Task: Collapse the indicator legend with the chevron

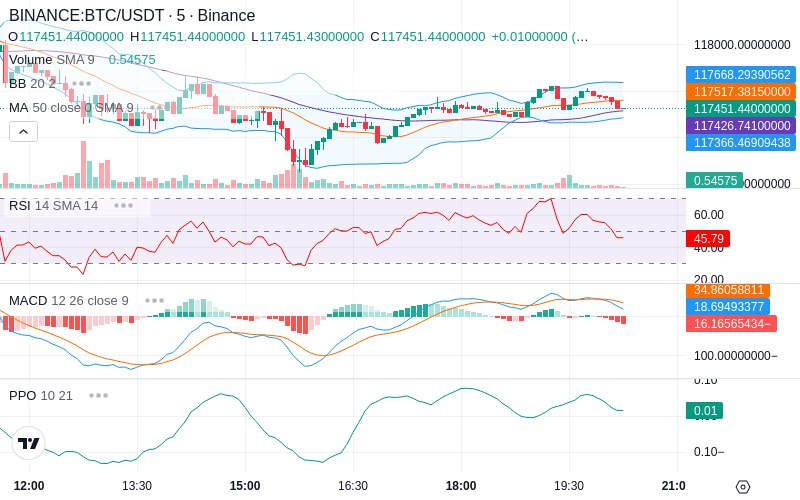Action: (23, 132)
